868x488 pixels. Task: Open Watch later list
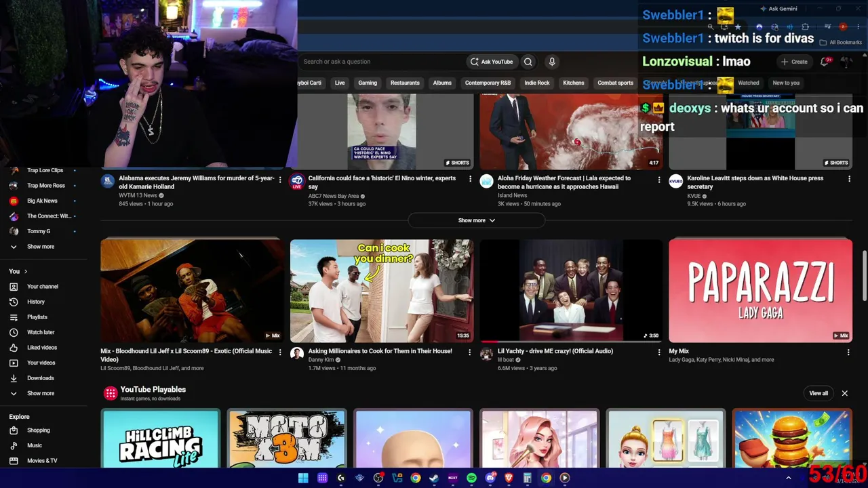tap(40, 332)
